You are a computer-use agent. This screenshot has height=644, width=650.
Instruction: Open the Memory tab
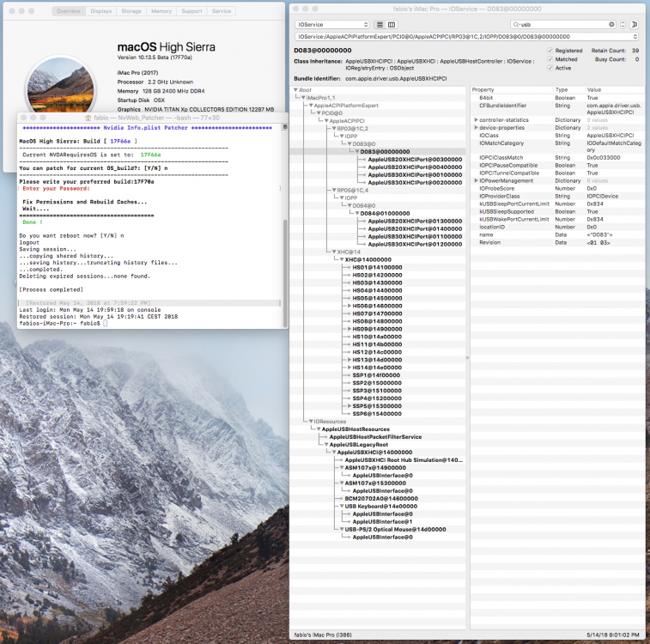point(161,11)
